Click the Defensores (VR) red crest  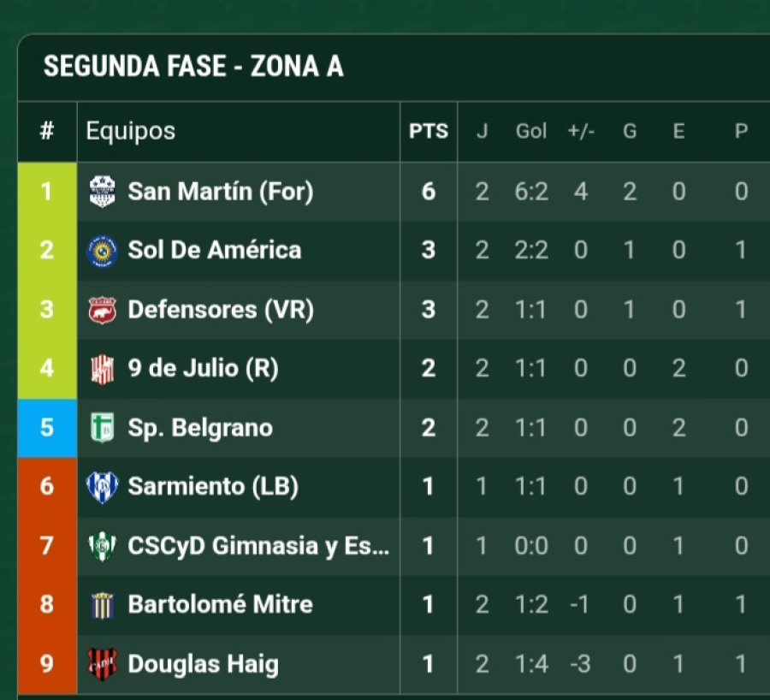[102, 310]
